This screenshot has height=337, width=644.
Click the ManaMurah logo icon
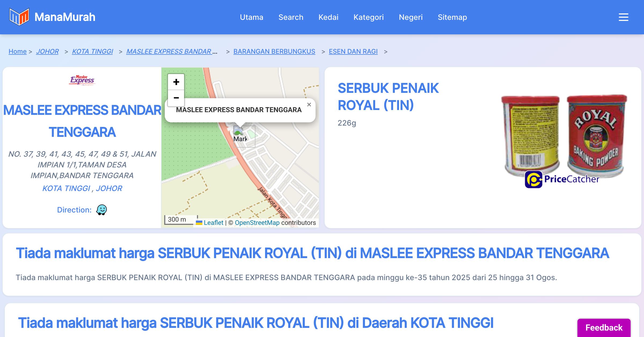pos(19,17)
